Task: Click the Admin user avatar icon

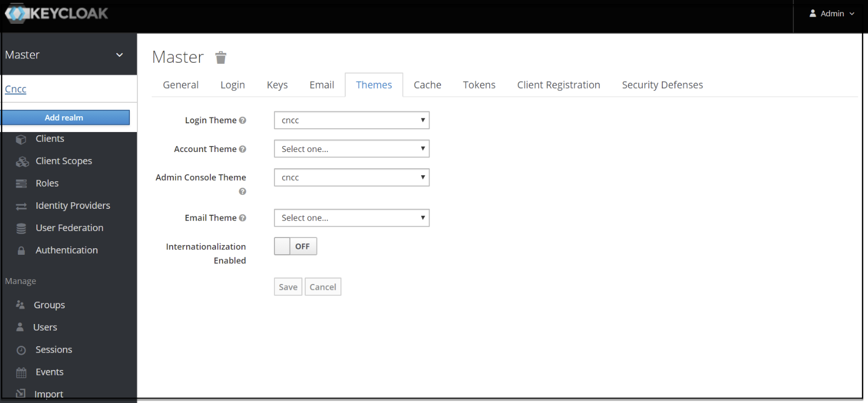Action: [x=813, y=14]
